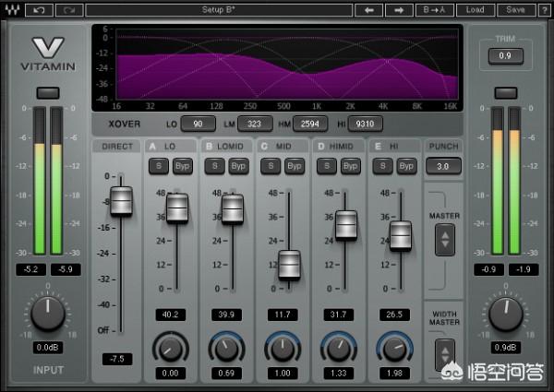
Task: Click the Output gain knob
Action: point(506,314)
